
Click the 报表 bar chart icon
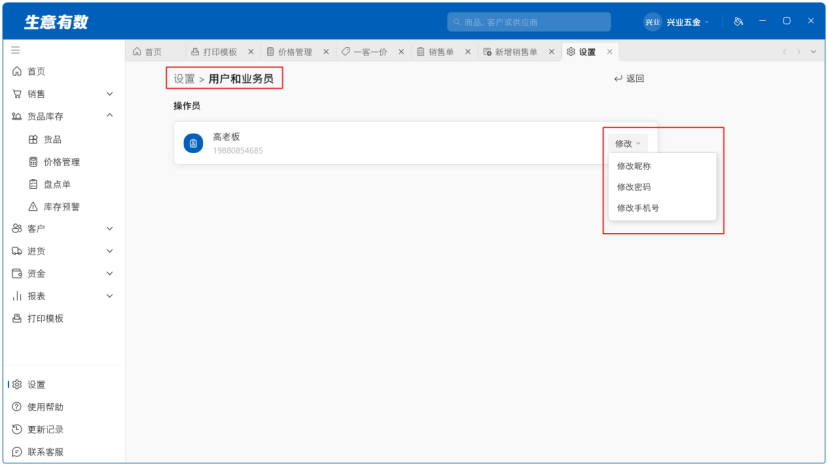(x=17, y=296)
